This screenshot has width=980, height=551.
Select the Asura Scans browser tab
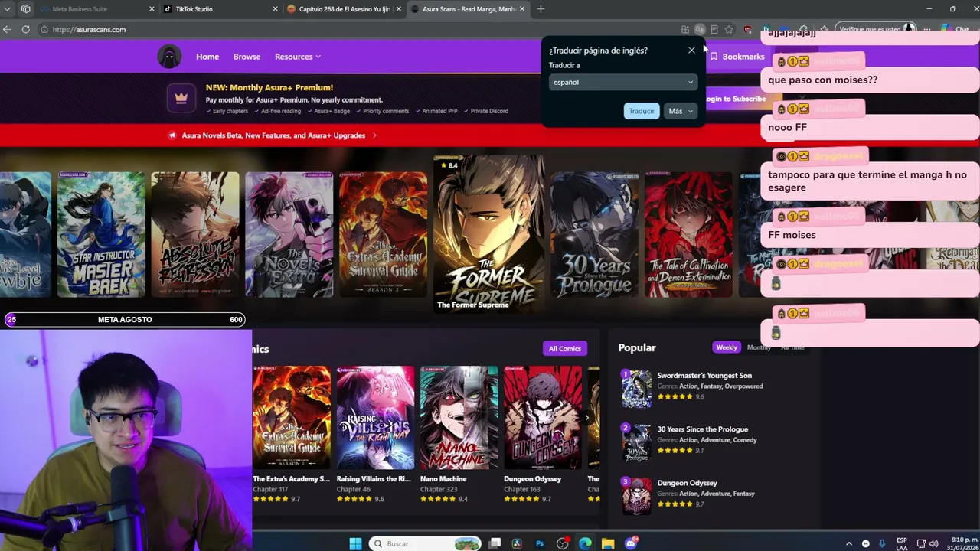pyautogui.click(x=468, y=9)
